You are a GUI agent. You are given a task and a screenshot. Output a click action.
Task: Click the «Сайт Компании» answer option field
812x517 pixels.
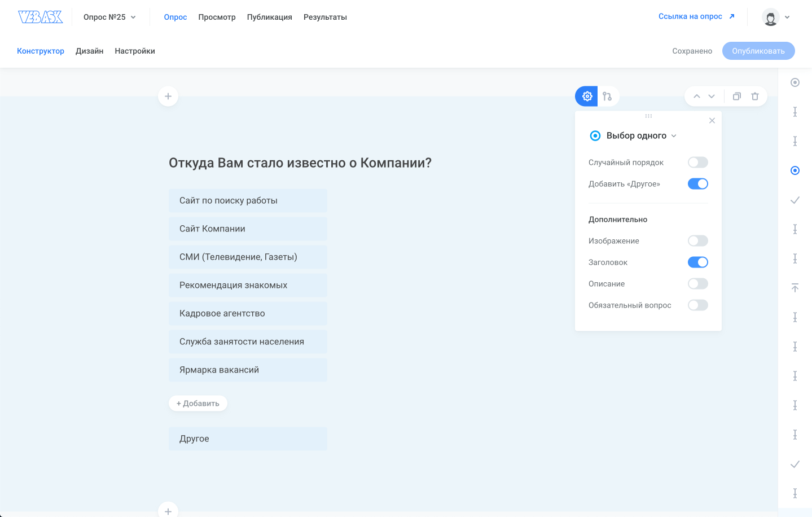point(248,229)
